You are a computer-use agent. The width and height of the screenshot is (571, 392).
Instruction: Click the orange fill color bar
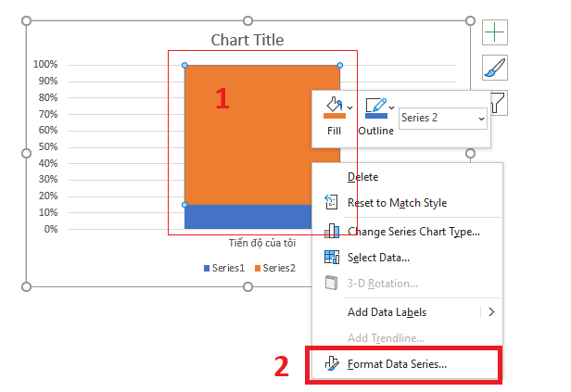[x=335, y=116]
